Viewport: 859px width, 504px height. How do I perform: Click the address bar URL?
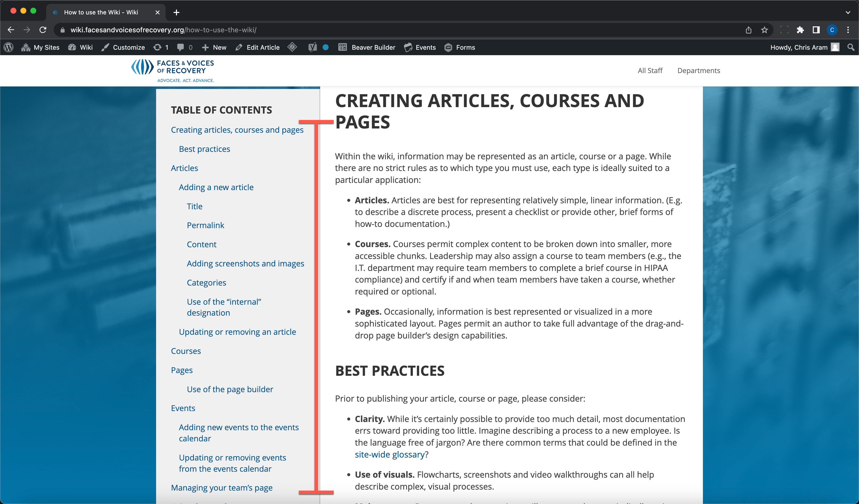(x=164, y=30)
